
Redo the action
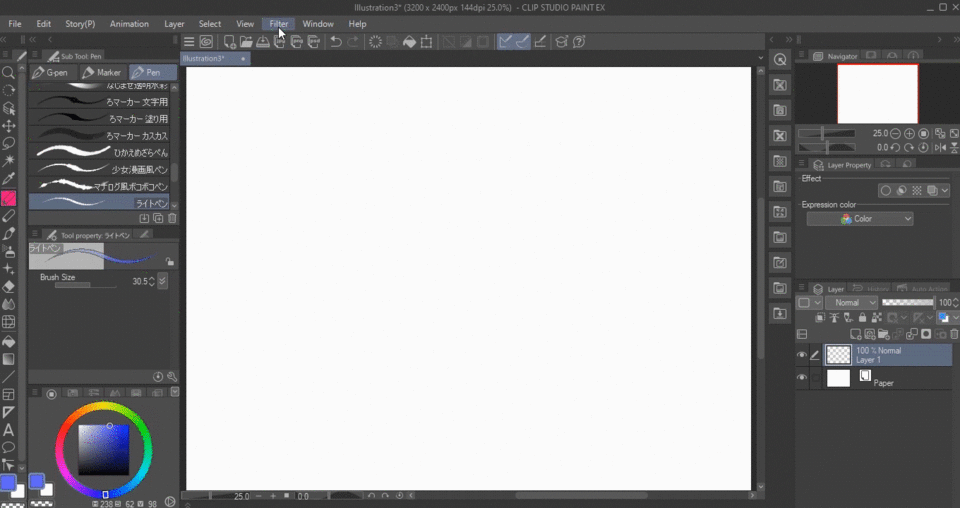tap(353, 42)
